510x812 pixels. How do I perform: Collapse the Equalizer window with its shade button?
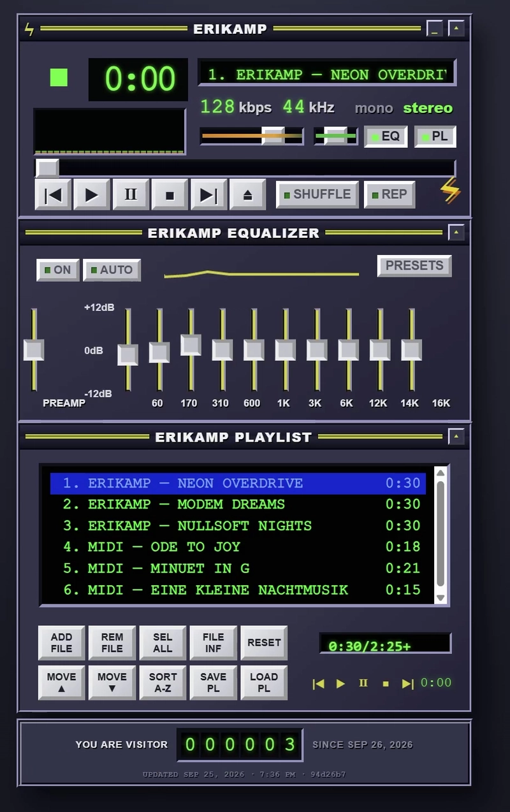[x=456, y=232]
